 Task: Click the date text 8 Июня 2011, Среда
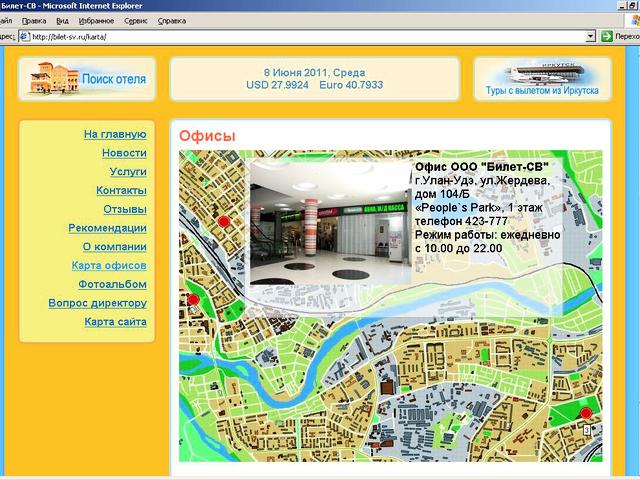tap(315, 73)
